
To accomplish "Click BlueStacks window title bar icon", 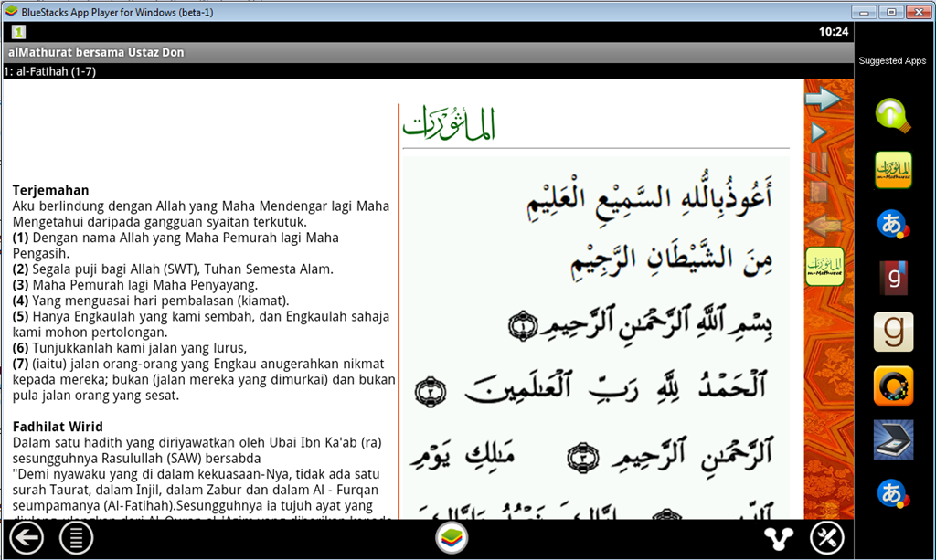I will pyautogui.click(x=11, y=11).
